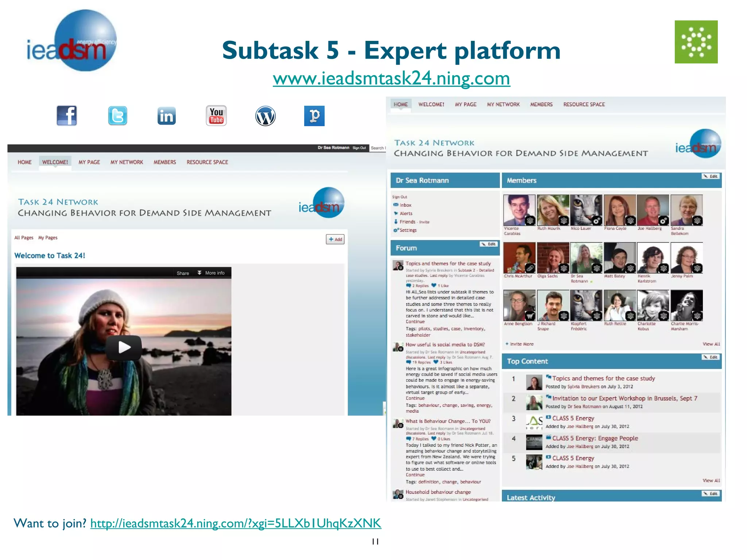Open the www.ieadsmtask24.ning.com link
This screenshot has width=747, height=560.
[x=391, y=78]
